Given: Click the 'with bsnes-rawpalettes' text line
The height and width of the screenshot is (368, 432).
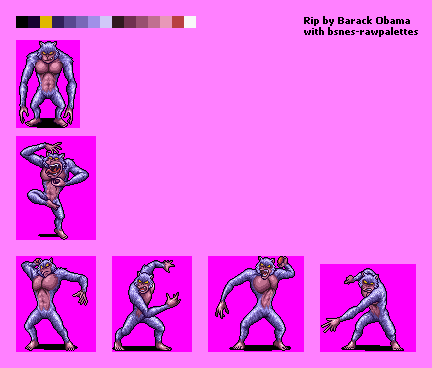Looking at the screenshot, I should 361,32.
